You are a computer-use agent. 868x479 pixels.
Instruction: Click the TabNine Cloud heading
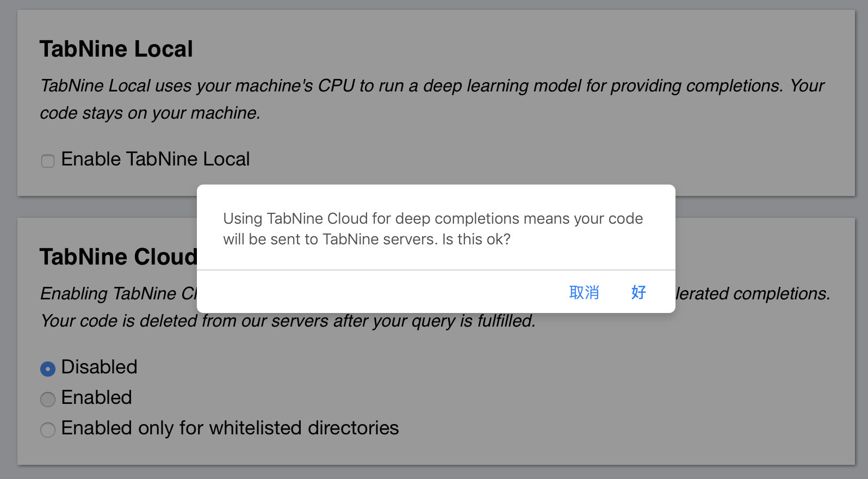(x=119, y=256)
